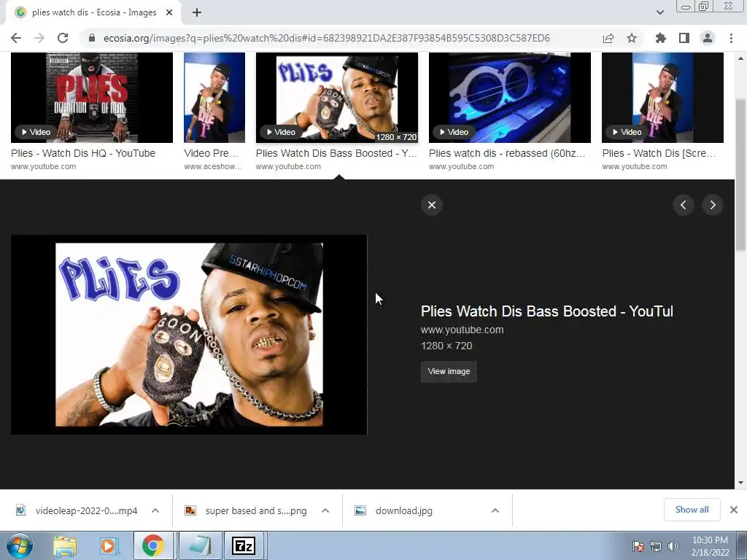Click 'Plies - Watch Dis HQ - YouTube' title
Screen dimensions: 747x560
(83, 153)
